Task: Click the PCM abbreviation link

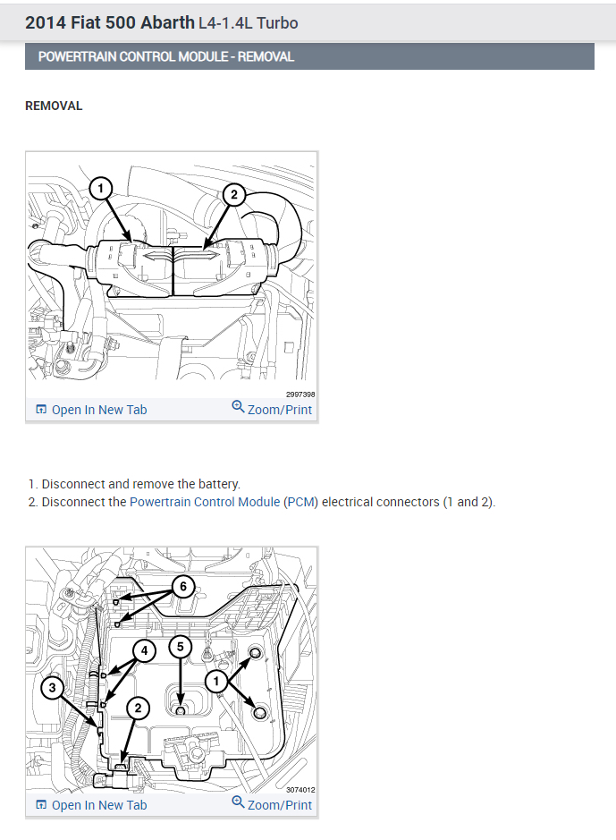Action: pyautogui.click(x=301, y=502)
